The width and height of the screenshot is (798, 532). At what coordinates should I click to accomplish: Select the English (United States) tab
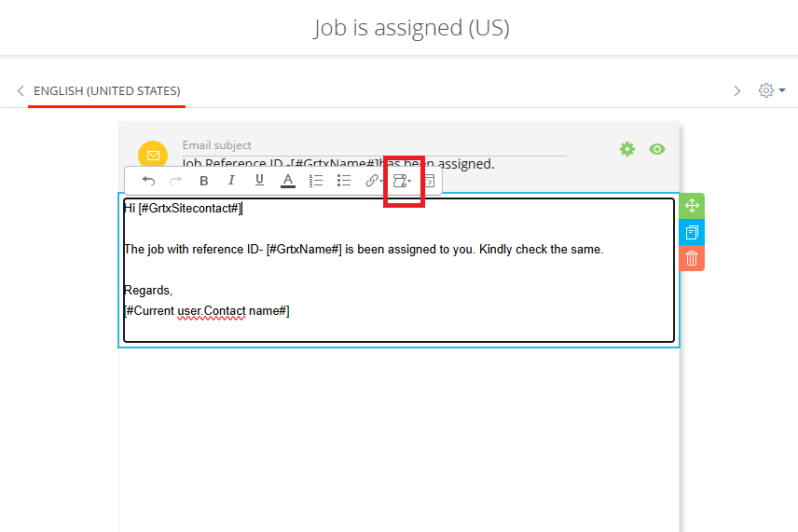click(106, 91)
